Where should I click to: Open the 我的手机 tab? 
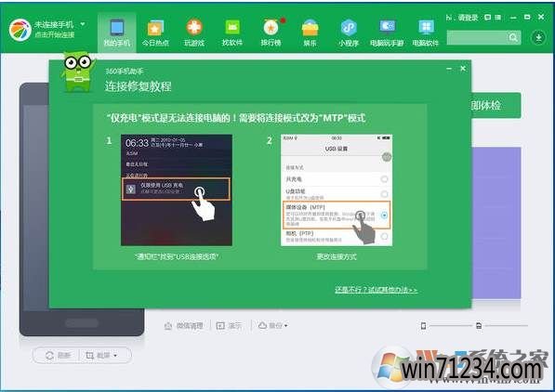tap(117, 33)
